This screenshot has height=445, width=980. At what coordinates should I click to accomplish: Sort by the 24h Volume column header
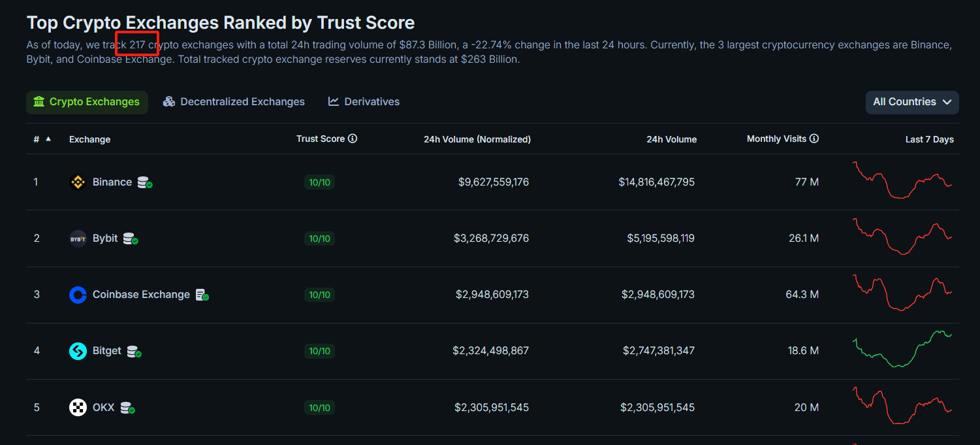click(672, 139)
